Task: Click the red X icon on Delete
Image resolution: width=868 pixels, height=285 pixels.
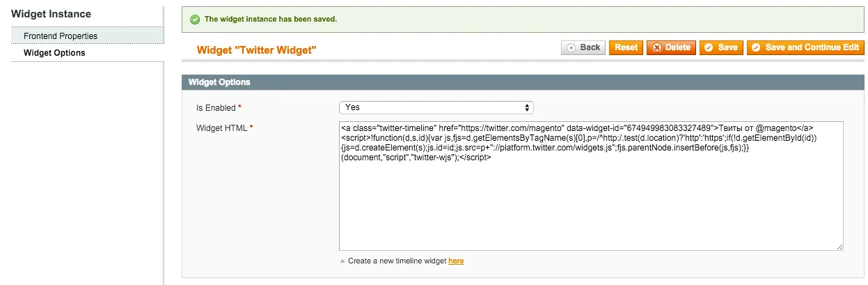Action: click(x=656, y=47)
